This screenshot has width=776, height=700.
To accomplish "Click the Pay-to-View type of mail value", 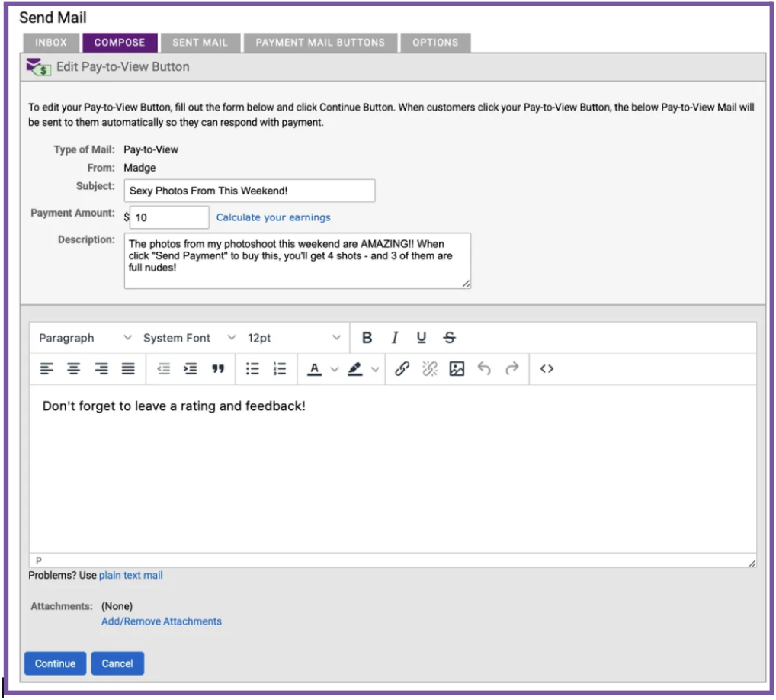I will point(151,149).
